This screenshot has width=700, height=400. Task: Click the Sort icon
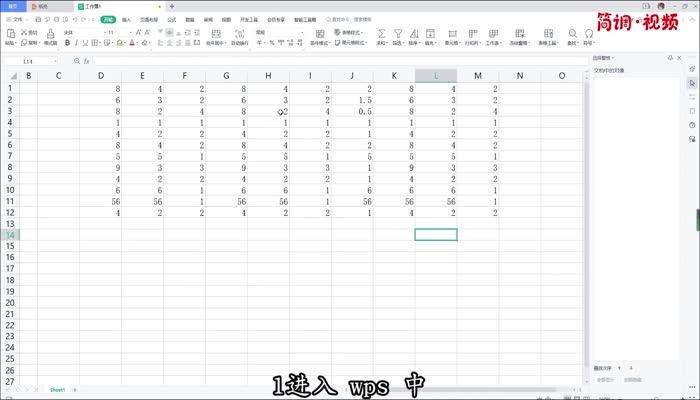pos(414,33)
